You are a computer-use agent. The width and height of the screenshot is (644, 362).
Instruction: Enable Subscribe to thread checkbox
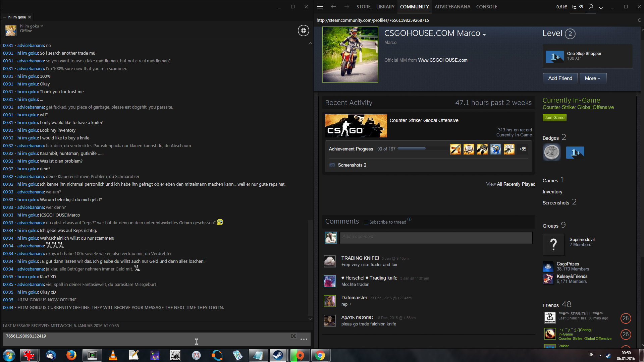click(366, 222)
